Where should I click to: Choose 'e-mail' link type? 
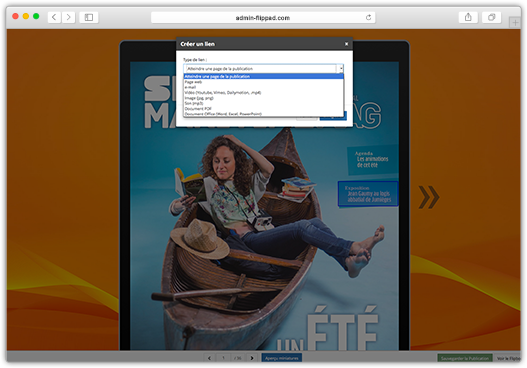(264, 87)
